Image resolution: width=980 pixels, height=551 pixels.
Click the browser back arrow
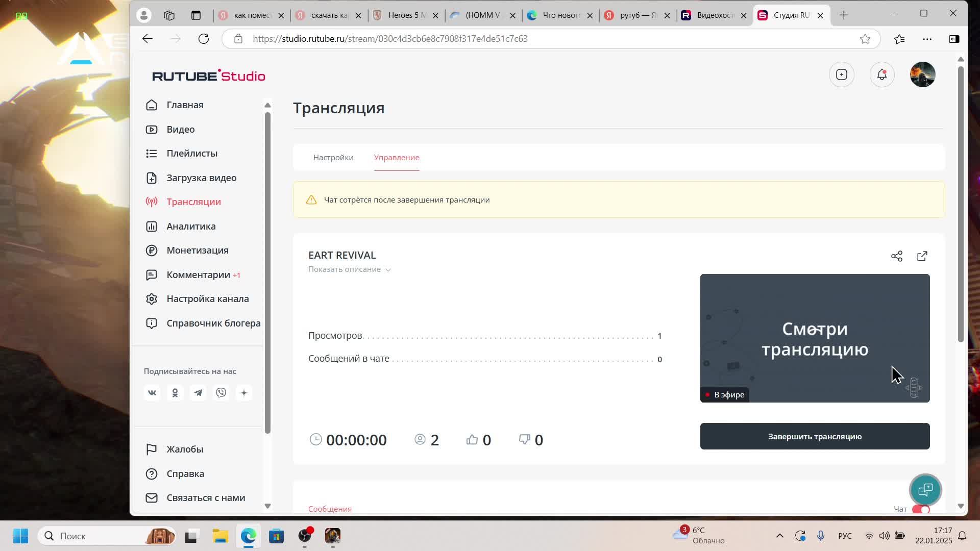(148, 39)
